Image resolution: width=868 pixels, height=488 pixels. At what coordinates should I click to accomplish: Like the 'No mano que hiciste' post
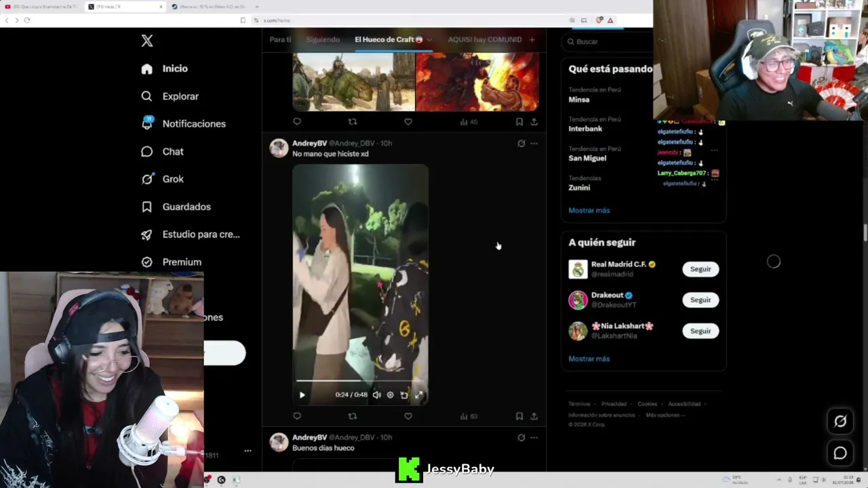(408, 416)
